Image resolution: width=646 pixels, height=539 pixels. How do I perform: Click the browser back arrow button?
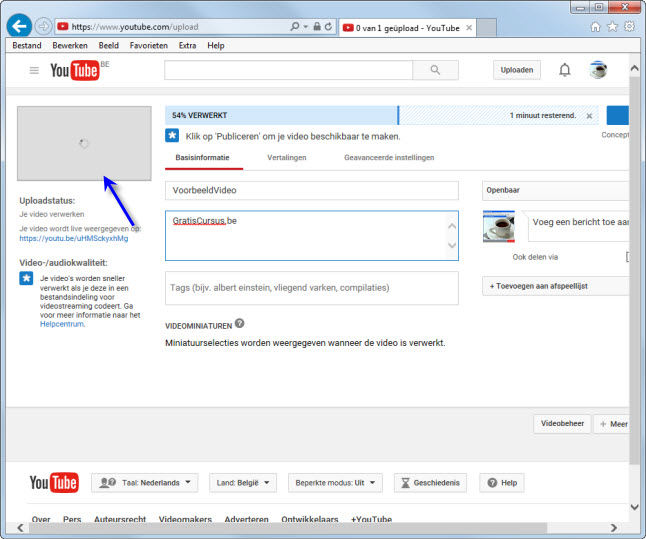click(19, 26)
